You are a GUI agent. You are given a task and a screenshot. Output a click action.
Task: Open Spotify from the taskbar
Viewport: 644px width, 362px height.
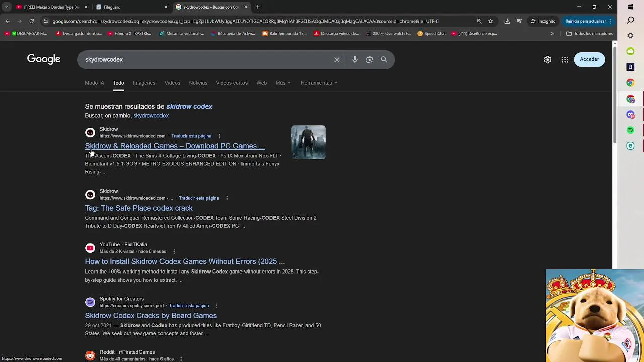630,130
